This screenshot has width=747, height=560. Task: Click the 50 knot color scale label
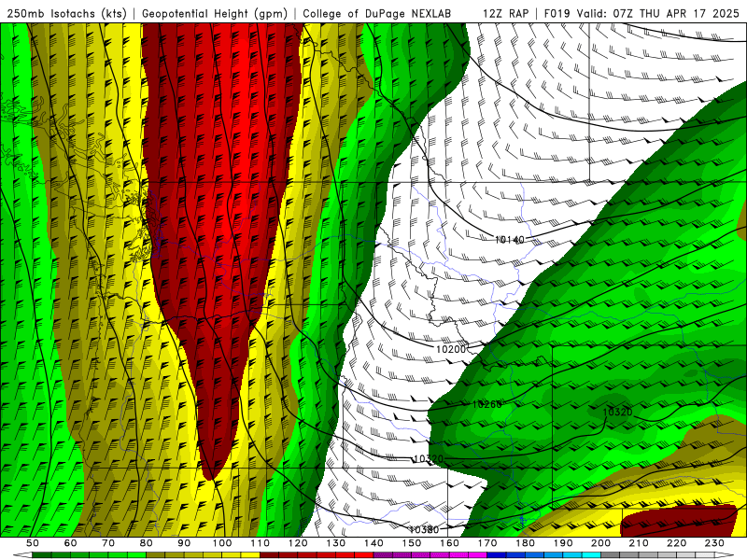tap(33, 543)
